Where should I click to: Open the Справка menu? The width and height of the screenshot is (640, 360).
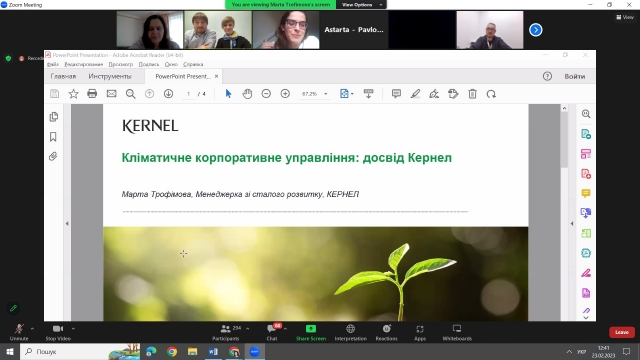point(193,64)
